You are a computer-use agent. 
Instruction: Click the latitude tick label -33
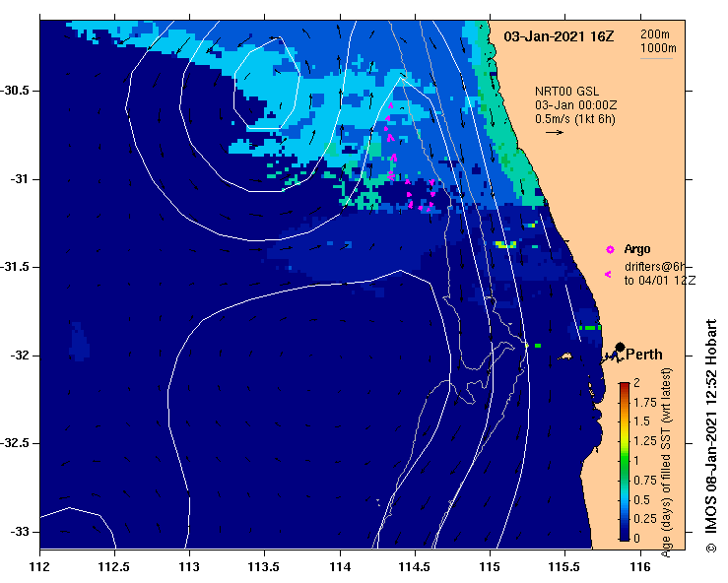point(20,532)
